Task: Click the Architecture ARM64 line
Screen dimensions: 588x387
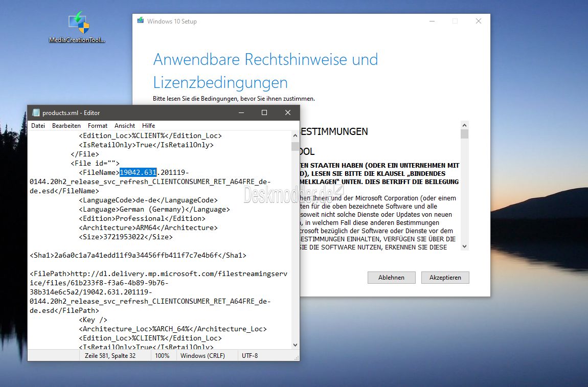Action: click(x=148, y=227)
